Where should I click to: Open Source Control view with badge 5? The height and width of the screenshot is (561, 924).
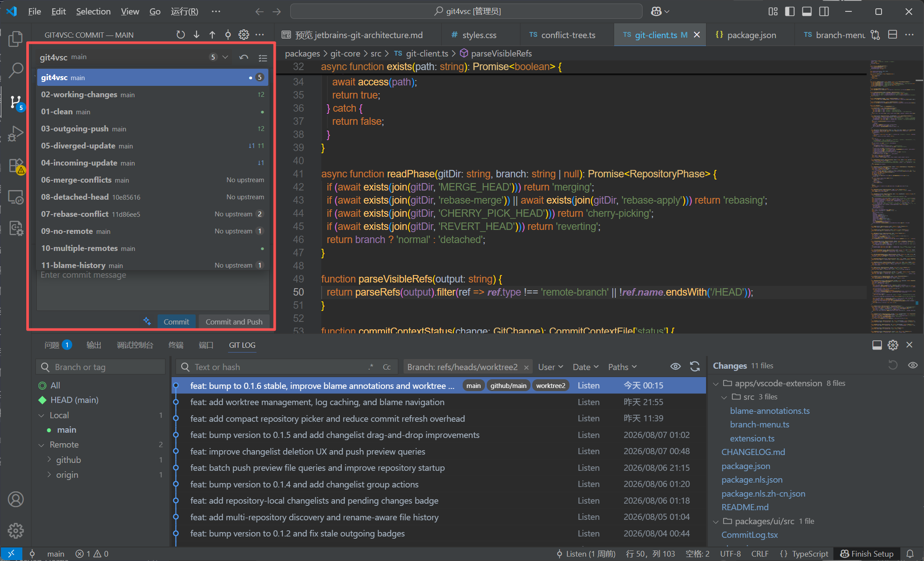pos(16,102)
